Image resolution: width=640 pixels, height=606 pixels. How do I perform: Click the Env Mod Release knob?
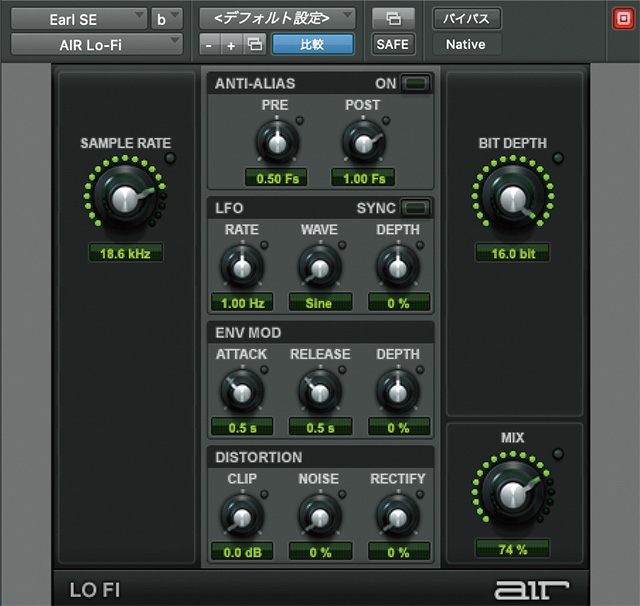pos(320,392)
